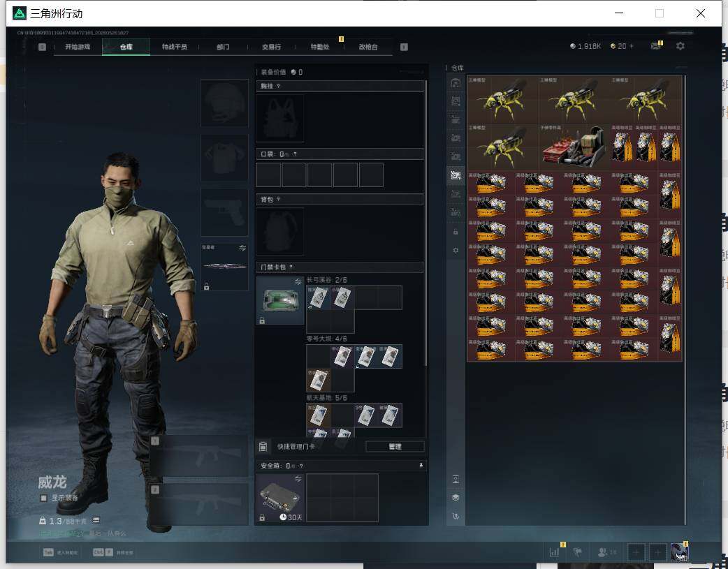Open the mail icon with notification badge
This screenshot has width=728, height=569.
(656, 46)
